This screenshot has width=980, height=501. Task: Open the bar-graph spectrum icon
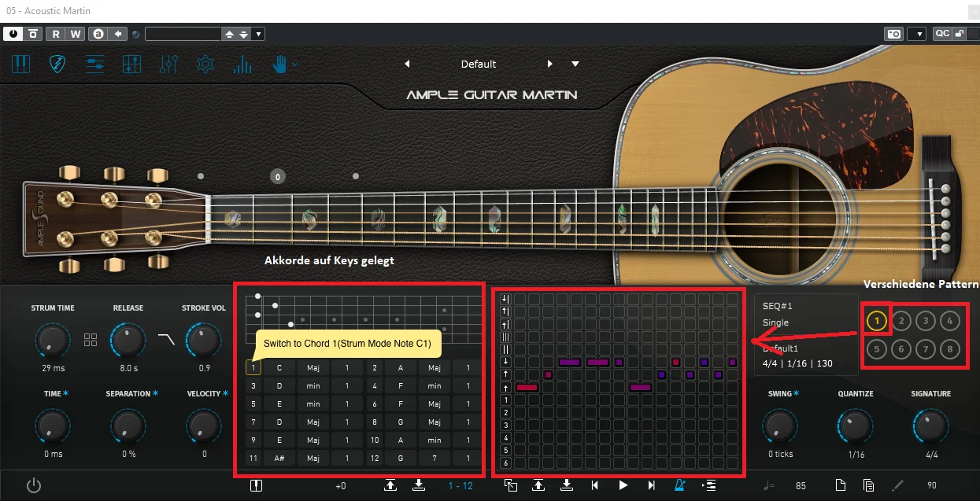click(242, 64)
